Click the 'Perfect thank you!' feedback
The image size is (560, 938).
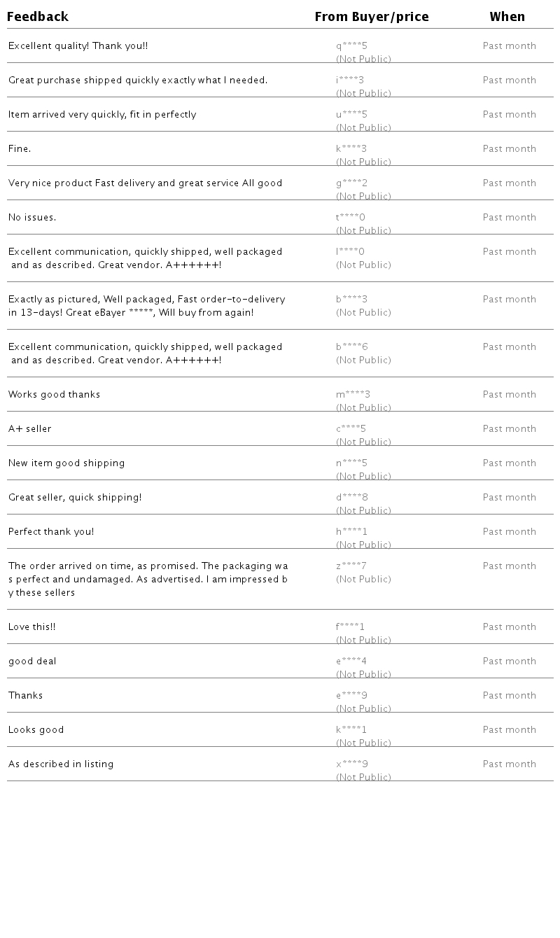pyautogui.click(x=51, y=532)
